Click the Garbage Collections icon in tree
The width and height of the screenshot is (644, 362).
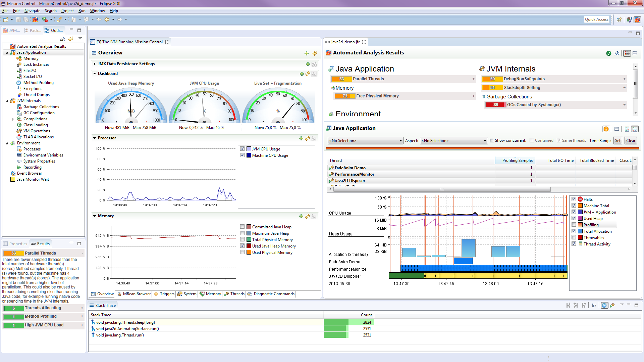(19, 107)
